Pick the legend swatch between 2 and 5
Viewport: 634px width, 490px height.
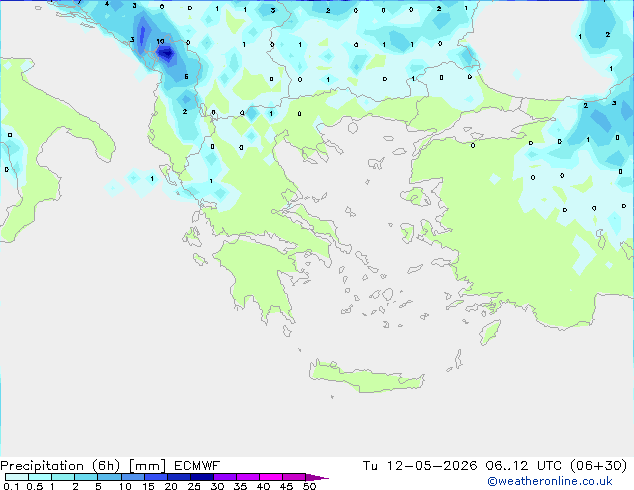pos(86,477)
